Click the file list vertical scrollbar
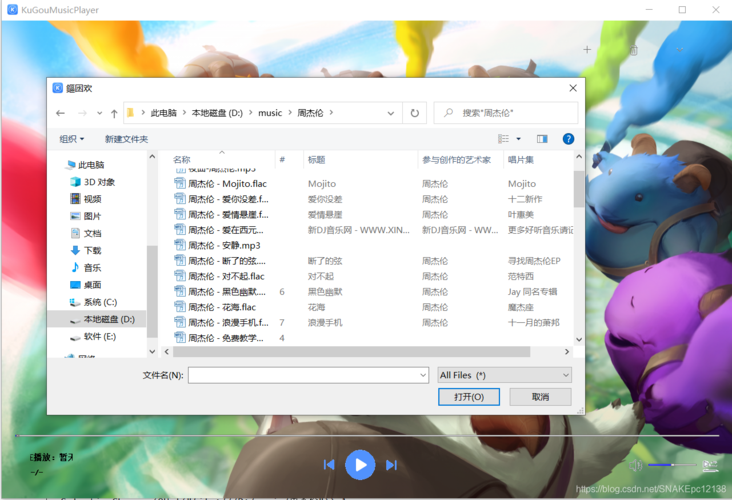 tap(579, 189)
